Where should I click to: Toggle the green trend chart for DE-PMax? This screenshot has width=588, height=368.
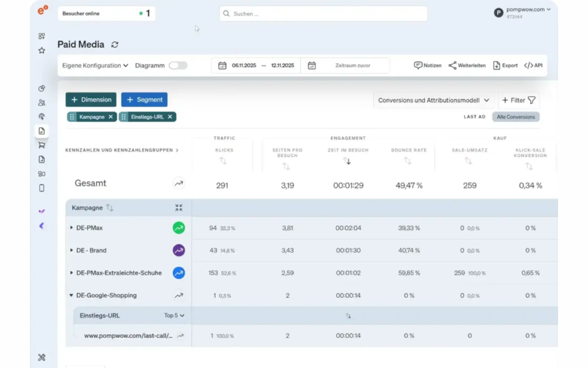pyautogui.click(x=179, y=228)
